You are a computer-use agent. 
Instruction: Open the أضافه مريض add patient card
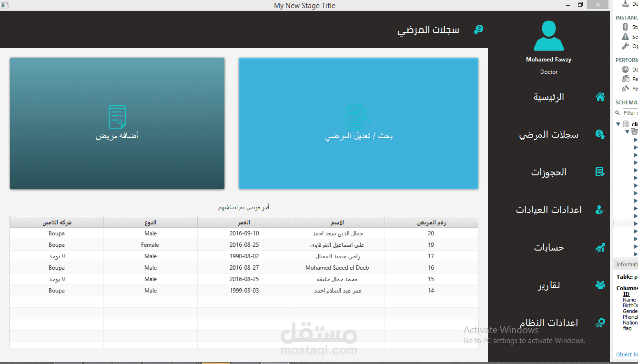pos(117,123)
